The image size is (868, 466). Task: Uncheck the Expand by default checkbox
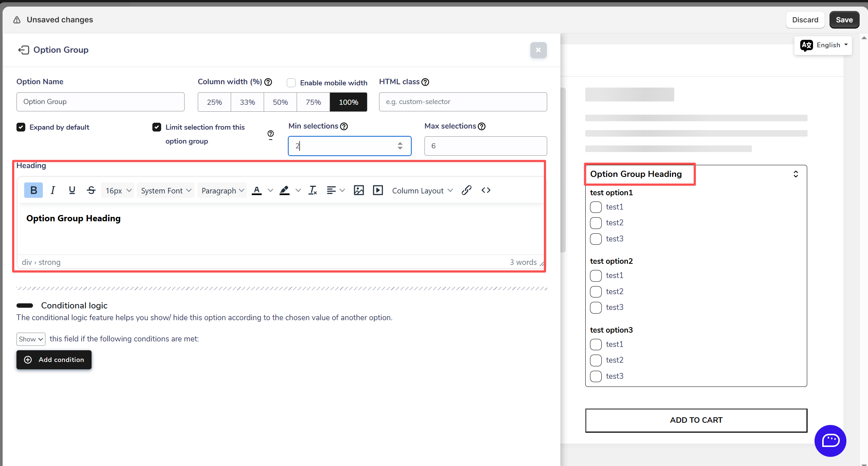click(x=21, y=127)
